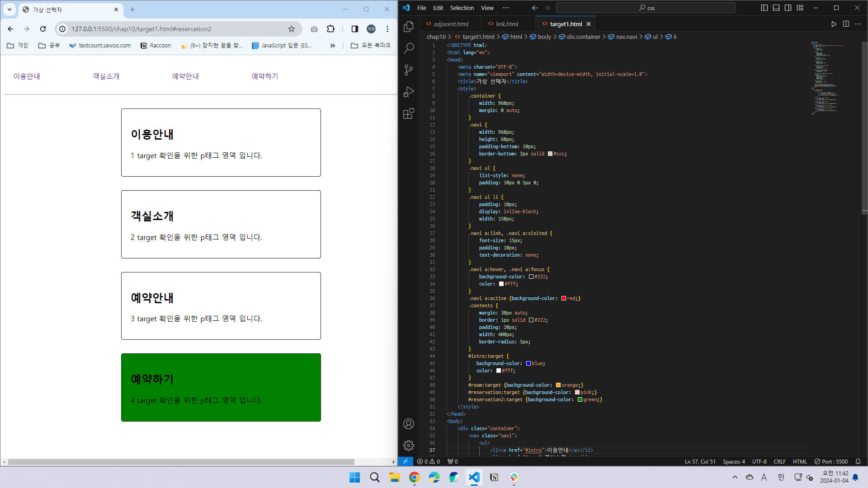The width and height of the screenshot is (868, 488).
Task: Click the 이용안내 navigation link on page
Action: point(27,75)
